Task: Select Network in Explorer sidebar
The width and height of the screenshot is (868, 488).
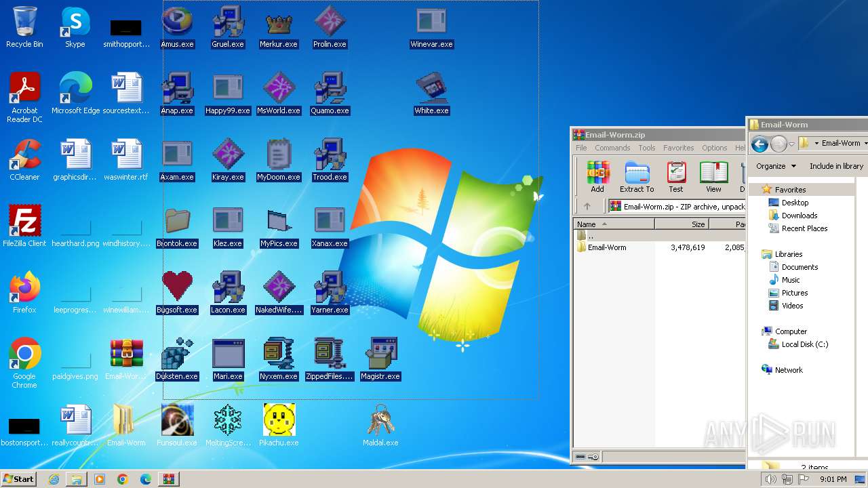Action: pyautogui.click(x=789, y=370)
